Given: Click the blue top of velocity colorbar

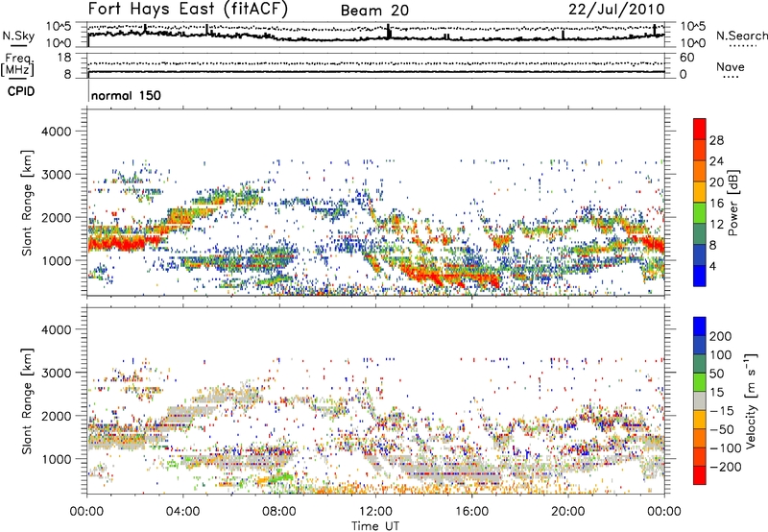Looking at the screenshot, I should 700,326.
